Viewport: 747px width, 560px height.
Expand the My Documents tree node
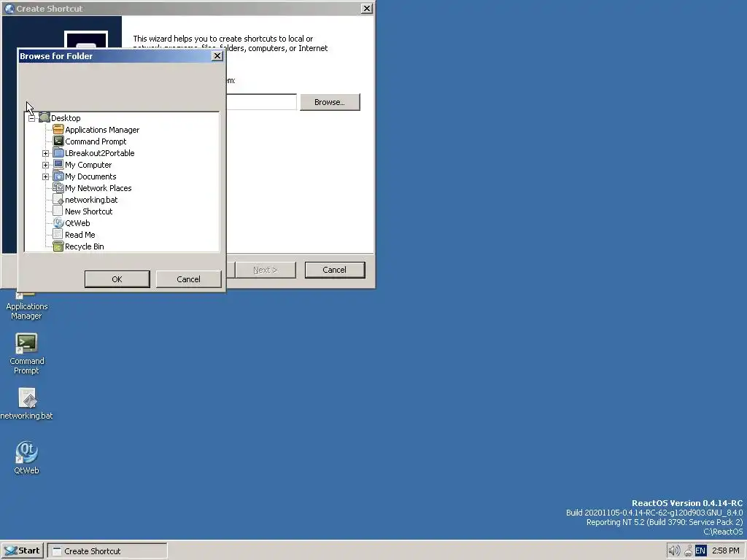pyautogui.click(x=46, y=176)
